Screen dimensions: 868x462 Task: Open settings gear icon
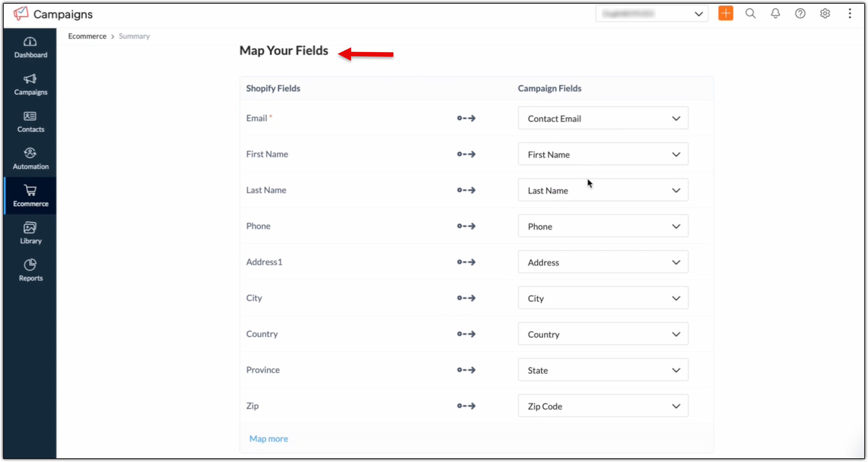point(825,13)
